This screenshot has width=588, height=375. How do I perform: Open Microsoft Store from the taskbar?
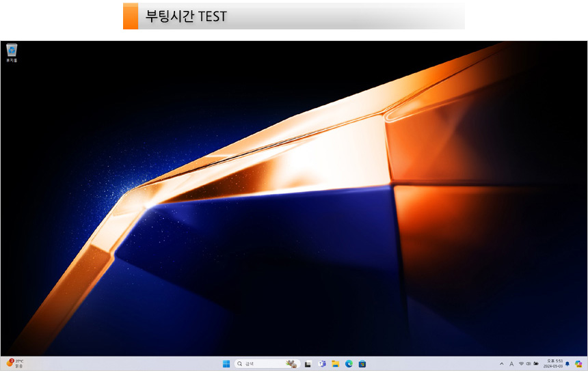tap(362, 364)
